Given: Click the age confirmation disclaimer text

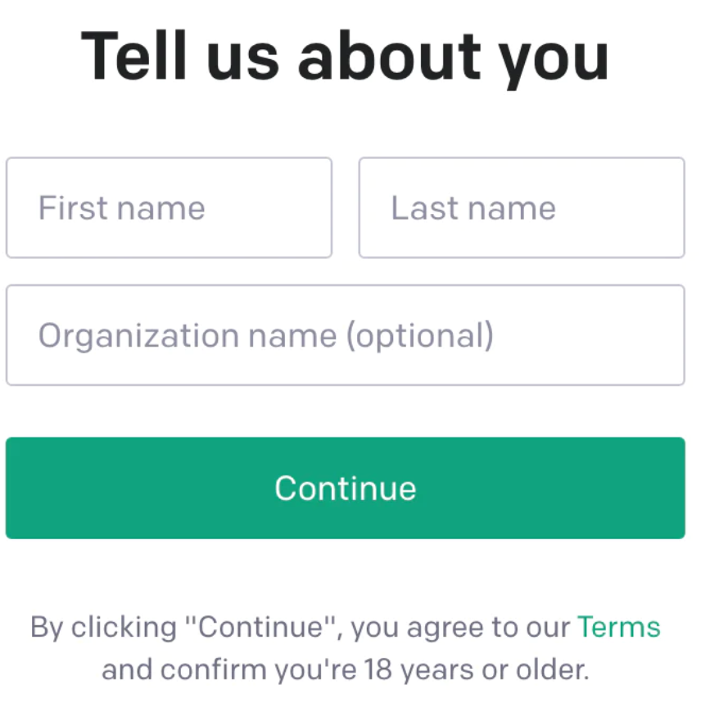Looking at the screenshot, I should [x=345, y=669].
